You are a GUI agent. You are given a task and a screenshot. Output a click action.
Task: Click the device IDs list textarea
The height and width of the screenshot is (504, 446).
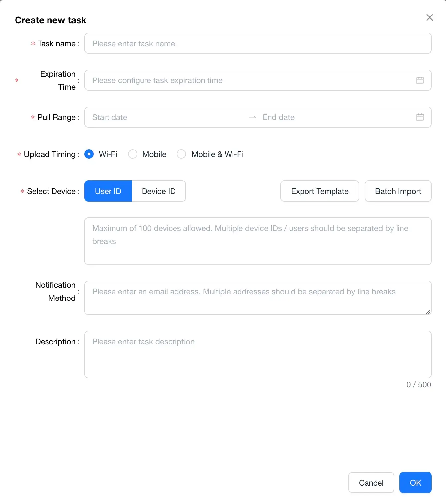(258, 241)
